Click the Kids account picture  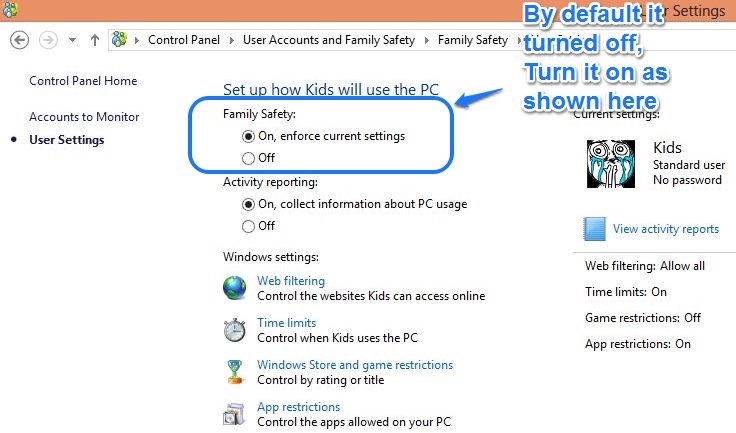pos(612,164)
